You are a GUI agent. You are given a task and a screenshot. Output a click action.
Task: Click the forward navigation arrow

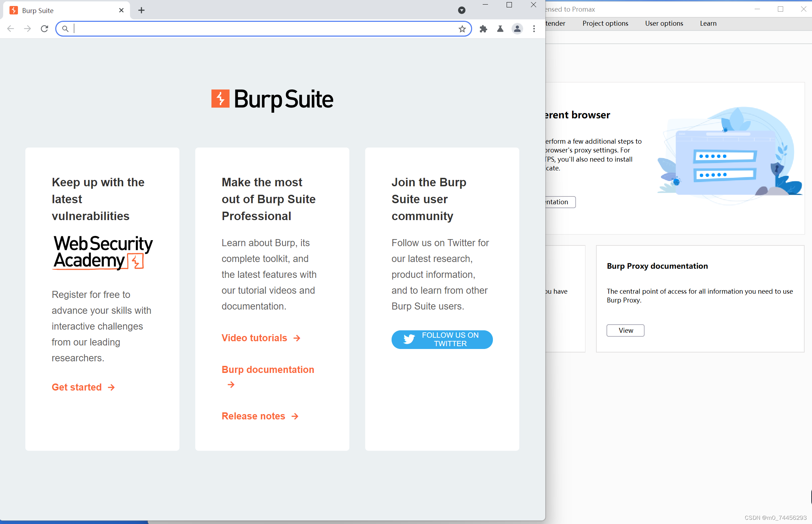(x=27, y=29)
